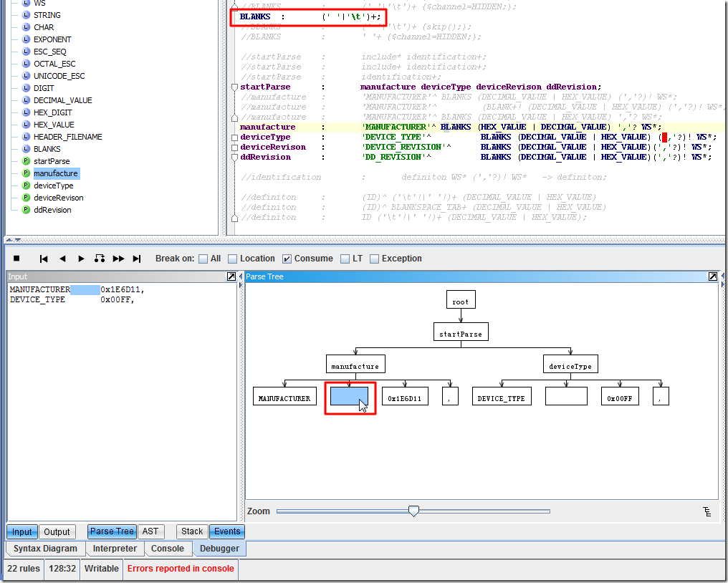
Task: Detach the Parse Tree panel
Action: coord(713,276)
